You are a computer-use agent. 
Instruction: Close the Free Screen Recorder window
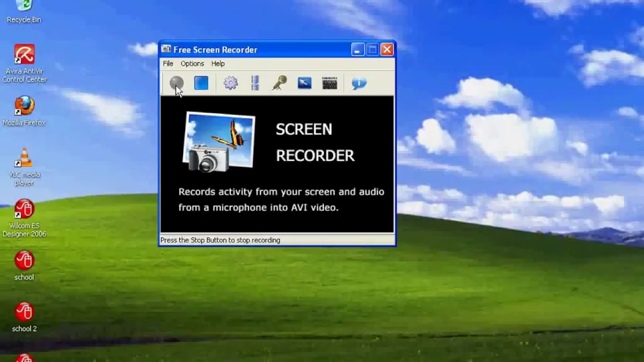[387, 49]
